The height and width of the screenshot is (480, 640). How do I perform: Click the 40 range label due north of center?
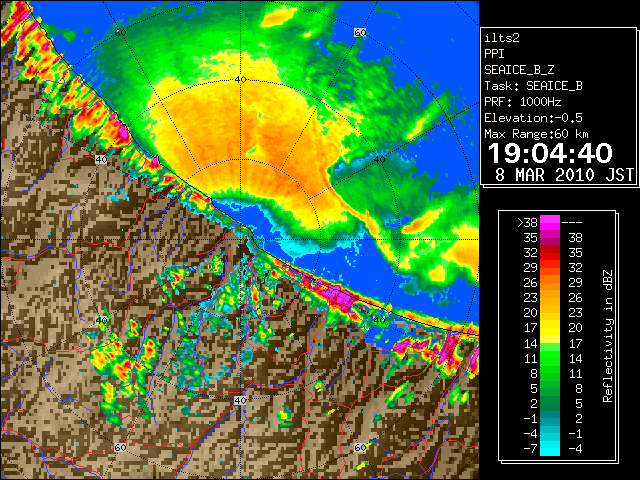pos(240,80)
